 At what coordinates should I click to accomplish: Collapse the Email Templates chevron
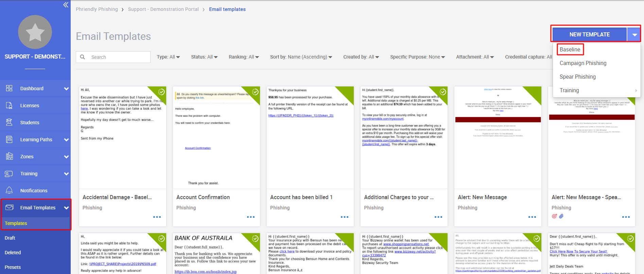66,208
